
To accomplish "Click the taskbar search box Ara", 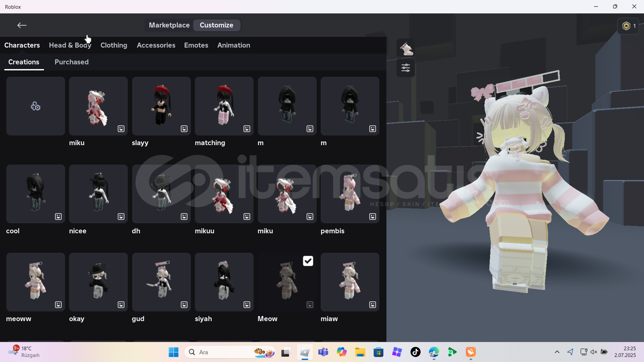I will [x=230, y=352].
